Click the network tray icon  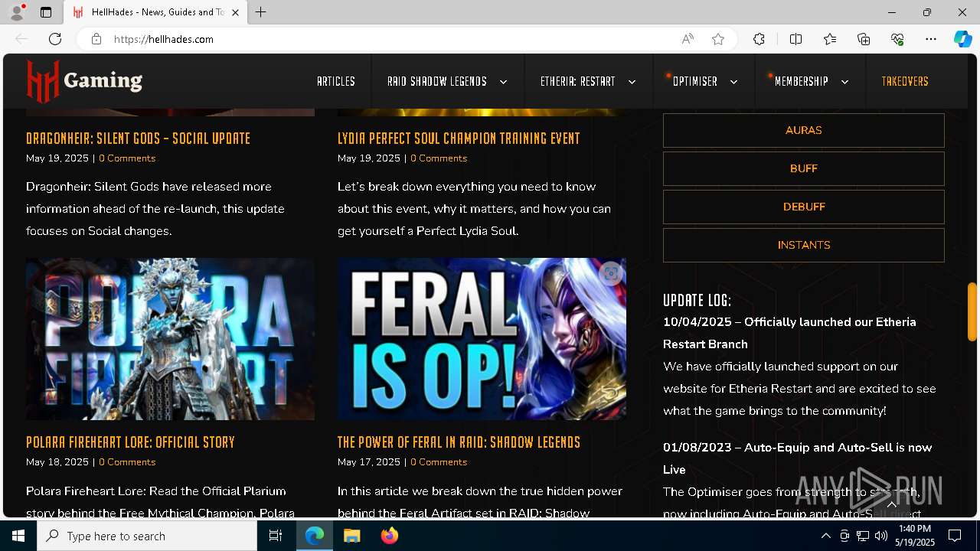pos(863,536)
